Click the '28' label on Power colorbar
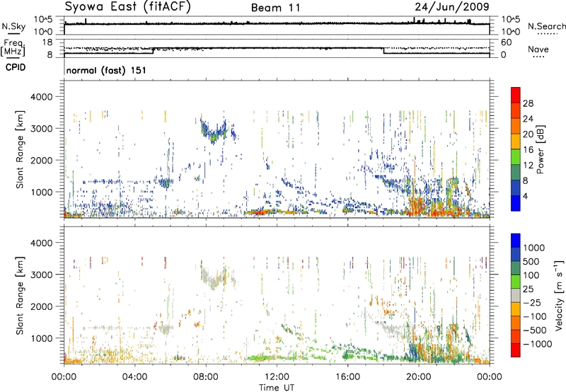This screenshot has height=392, width=566. click(x=528, y=103)
